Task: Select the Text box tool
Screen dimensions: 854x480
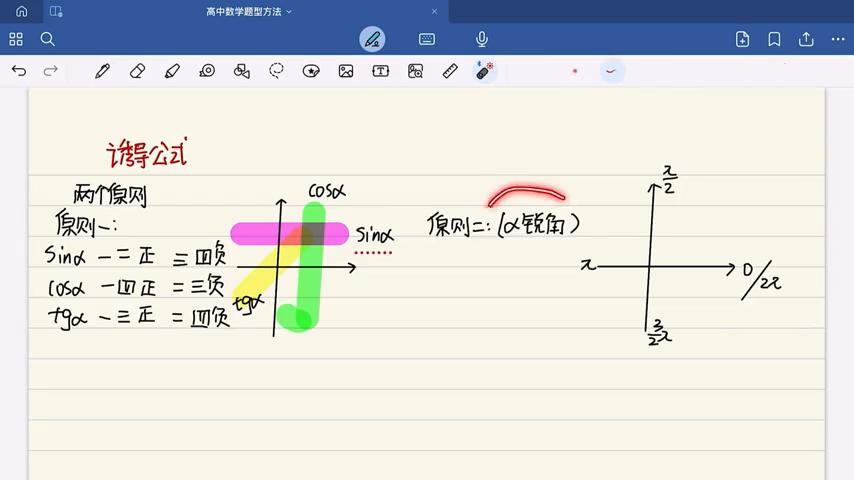Action: pos(380,71)
